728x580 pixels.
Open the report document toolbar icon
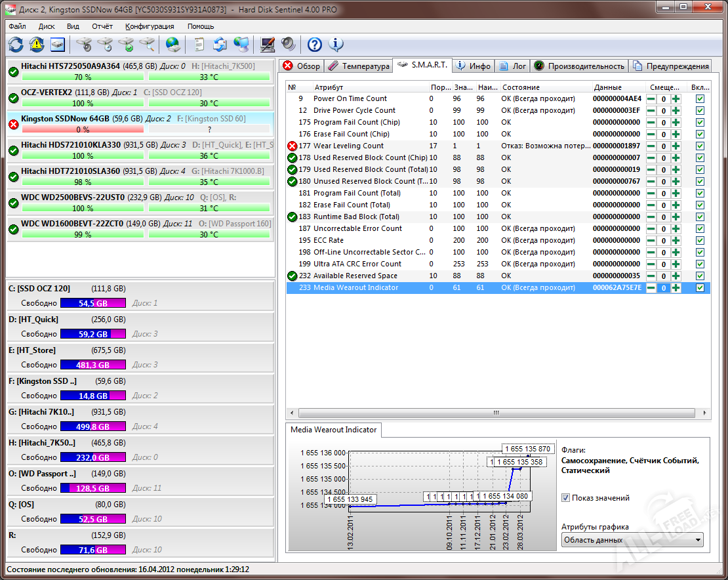click(x=199, y=45)
